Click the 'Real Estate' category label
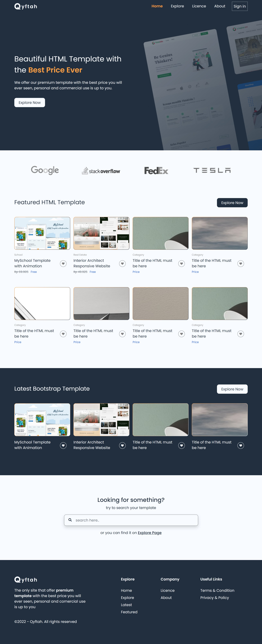Image resolution: width=262 pixels, height=644 pixels. pos(80,255)
